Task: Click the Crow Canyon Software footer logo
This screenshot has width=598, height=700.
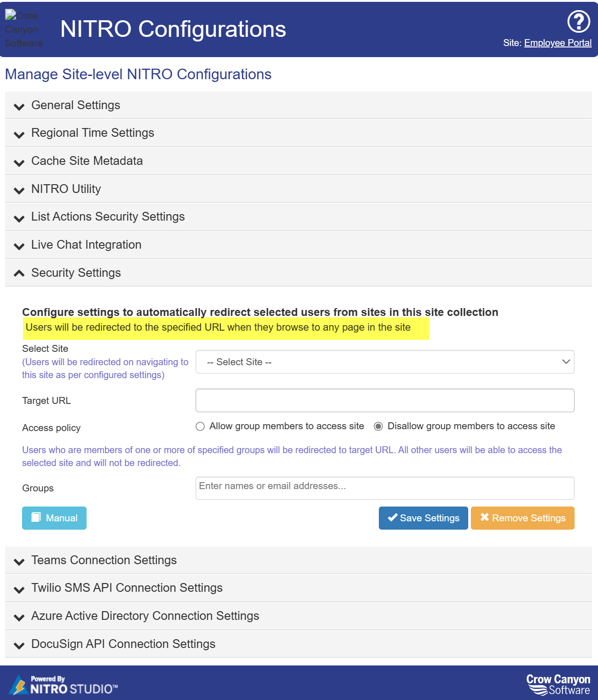Action: pos(558,684)
